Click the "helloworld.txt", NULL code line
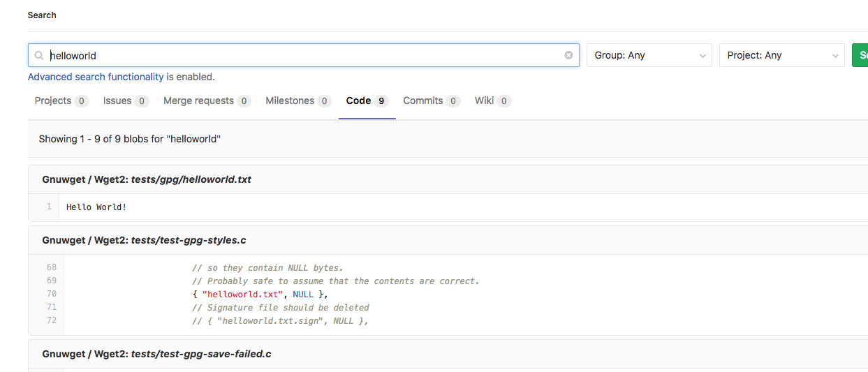The image size is (868, 372). click(260, 295)
